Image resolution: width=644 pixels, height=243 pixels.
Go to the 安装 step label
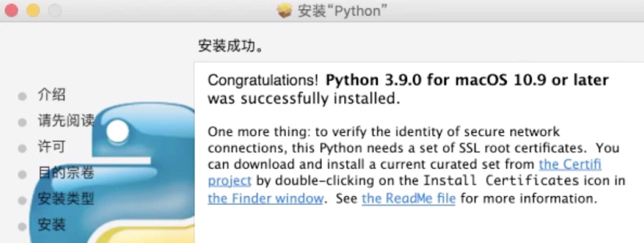51,224
